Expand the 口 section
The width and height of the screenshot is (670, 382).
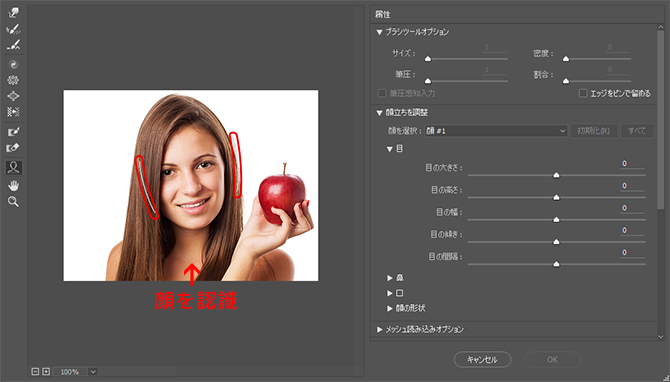[390, 293]
